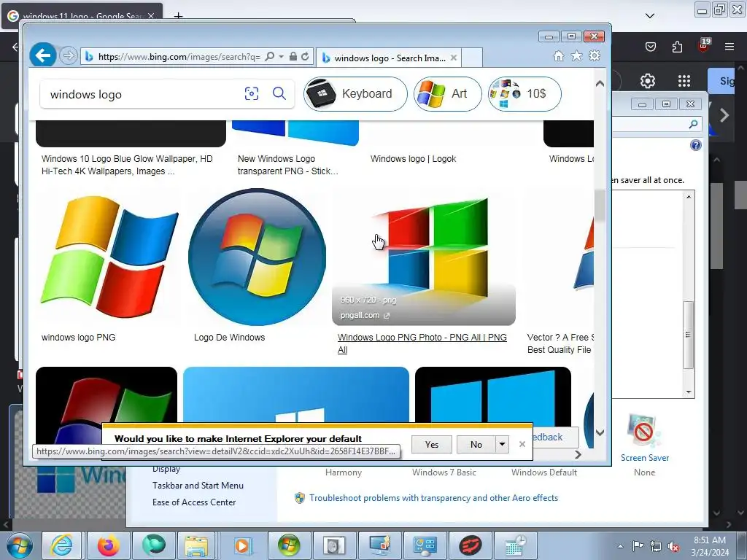
Task: Select the windows logo - Search Images tab
Action: click(390, 58)
